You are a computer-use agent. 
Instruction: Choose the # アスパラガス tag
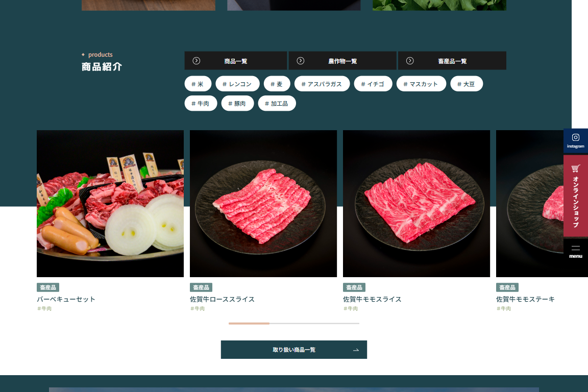(x=322, y=84)
